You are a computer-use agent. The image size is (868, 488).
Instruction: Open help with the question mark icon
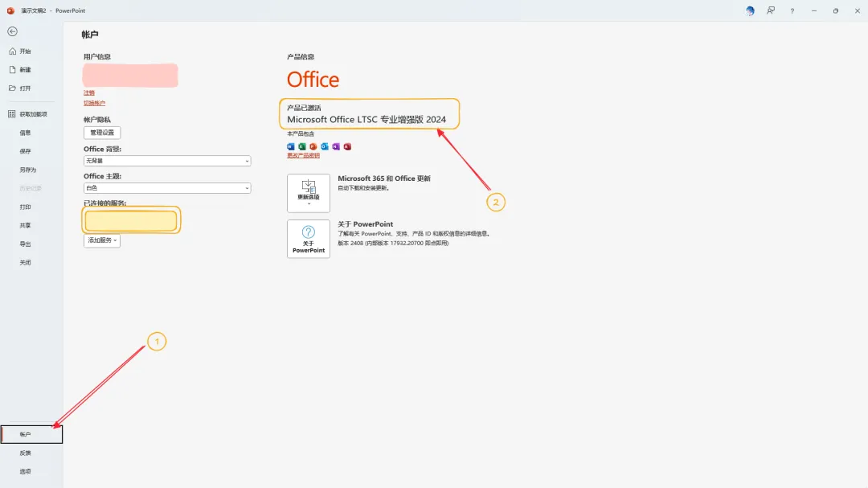click(x=792, y=11)
